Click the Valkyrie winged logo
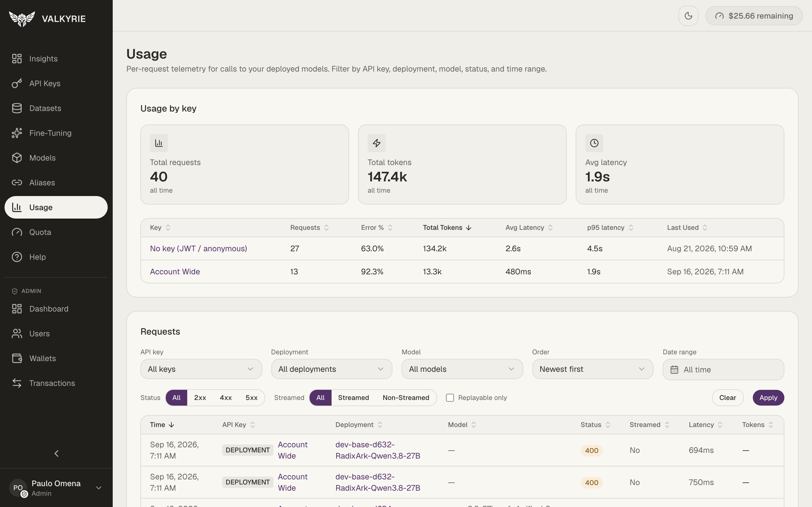This screenshot has height=507, width=812. pos(22,19)
